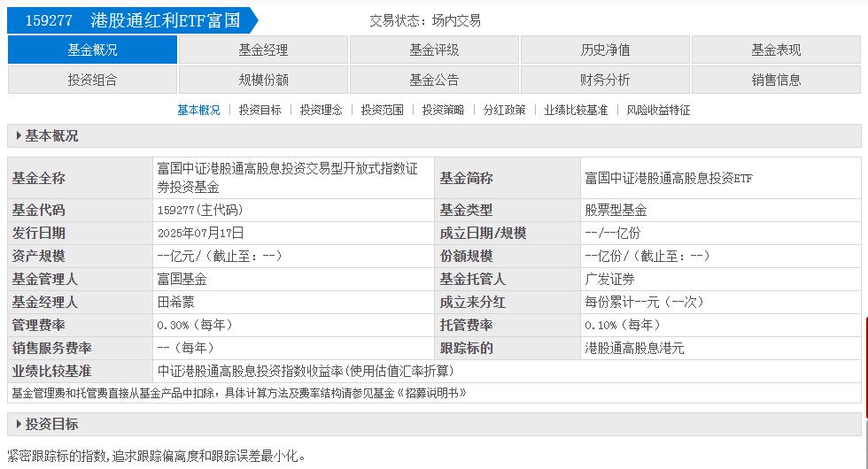Switch to the 规模份额 tab

264,80
